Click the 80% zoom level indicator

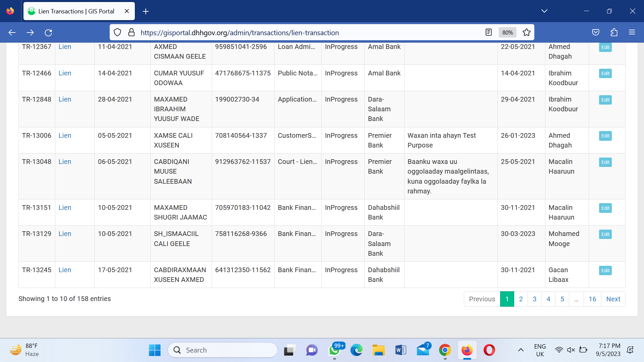pos(507,33)
